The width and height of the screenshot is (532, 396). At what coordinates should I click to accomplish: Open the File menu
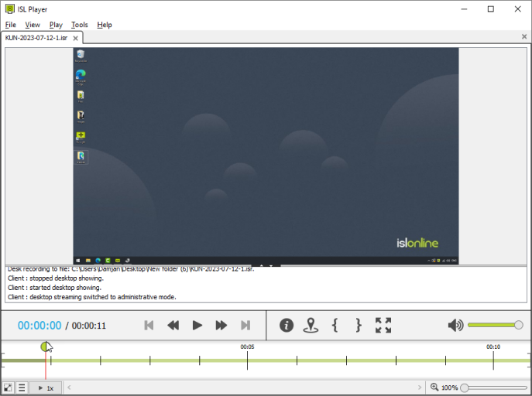(x=11, y=25)
